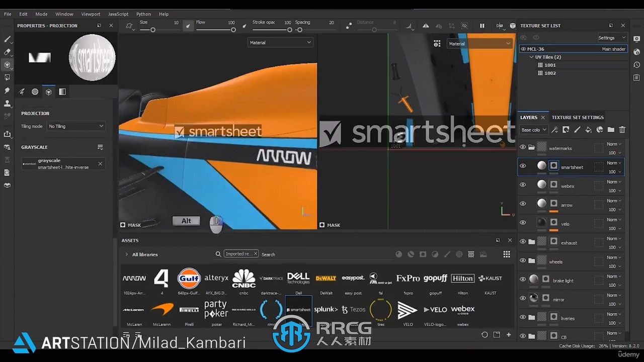
Task: Open the Python menu
Action: pos(143,14)
